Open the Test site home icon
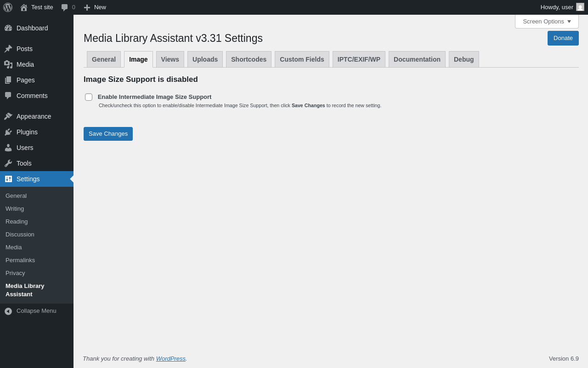 [x=24, y=7]
